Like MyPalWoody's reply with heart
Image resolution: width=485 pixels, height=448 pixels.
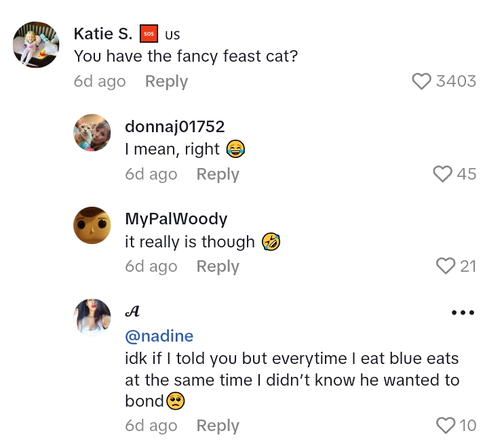(x=446, y=266)
